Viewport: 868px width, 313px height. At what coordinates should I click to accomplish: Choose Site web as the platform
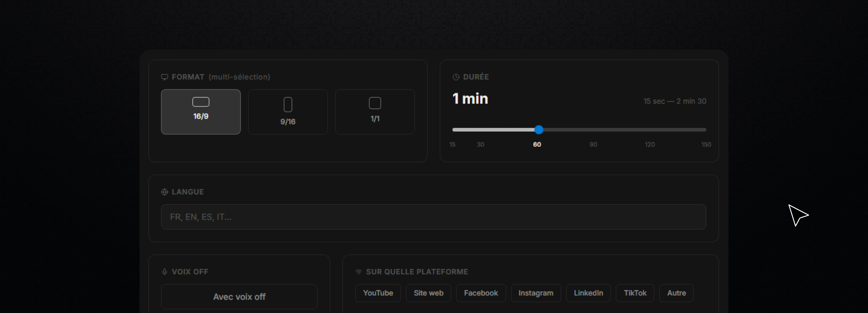coord(428,293)
